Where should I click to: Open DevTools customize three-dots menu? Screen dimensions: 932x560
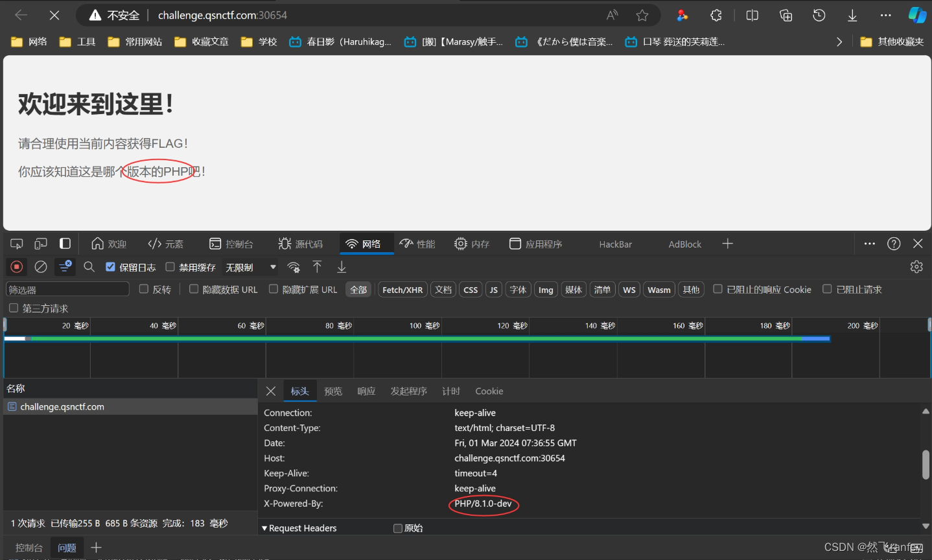(x=870, y=244)
